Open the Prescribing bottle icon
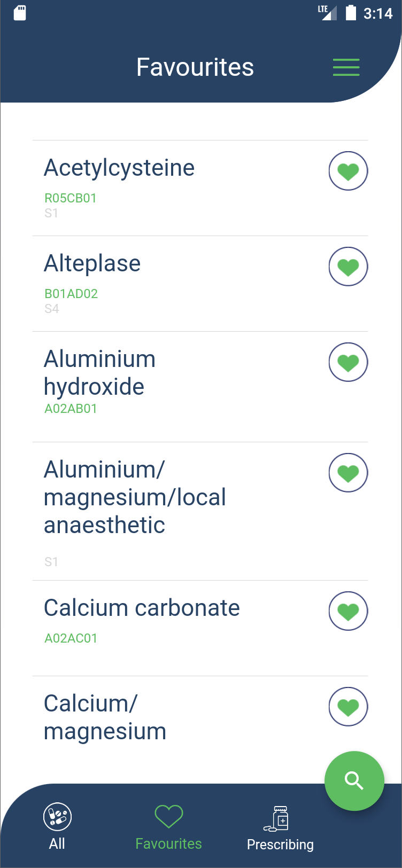This screenshot has width=402, height=868. [x=277, y=818]
